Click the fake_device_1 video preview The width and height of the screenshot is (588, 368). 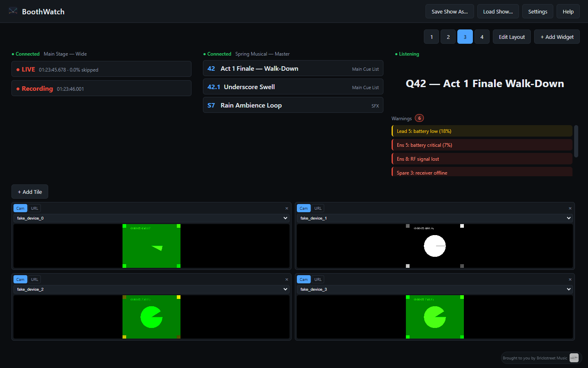(435, 246)
